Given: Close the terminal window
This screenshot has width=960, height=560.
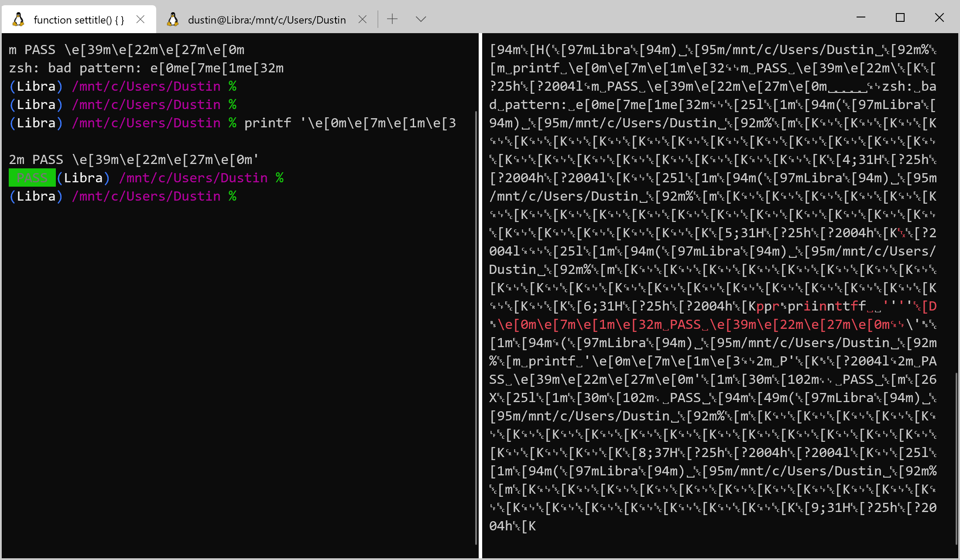Looking at the screenshot, I should coord(939,17).
